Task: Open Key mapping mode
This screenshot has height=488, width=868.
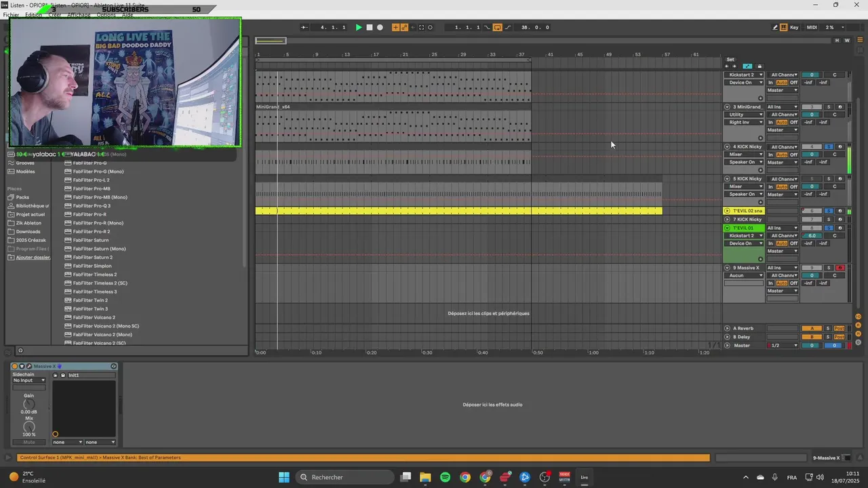Action: [x=794, y=27]
